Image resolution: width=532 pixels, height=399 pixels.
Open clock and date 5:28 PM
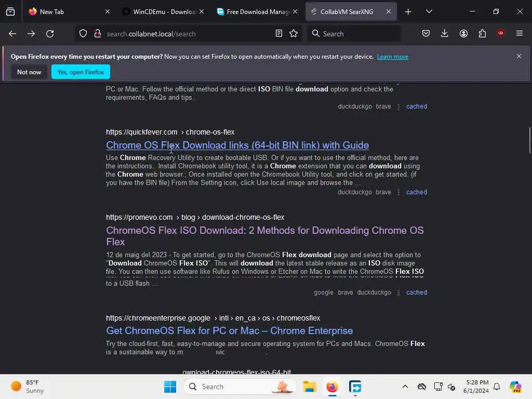click(476, 387)
